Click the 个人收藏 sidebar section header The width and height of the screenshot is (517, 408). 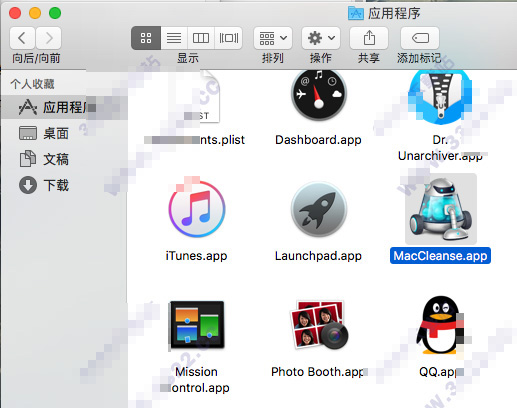[32, 84]
